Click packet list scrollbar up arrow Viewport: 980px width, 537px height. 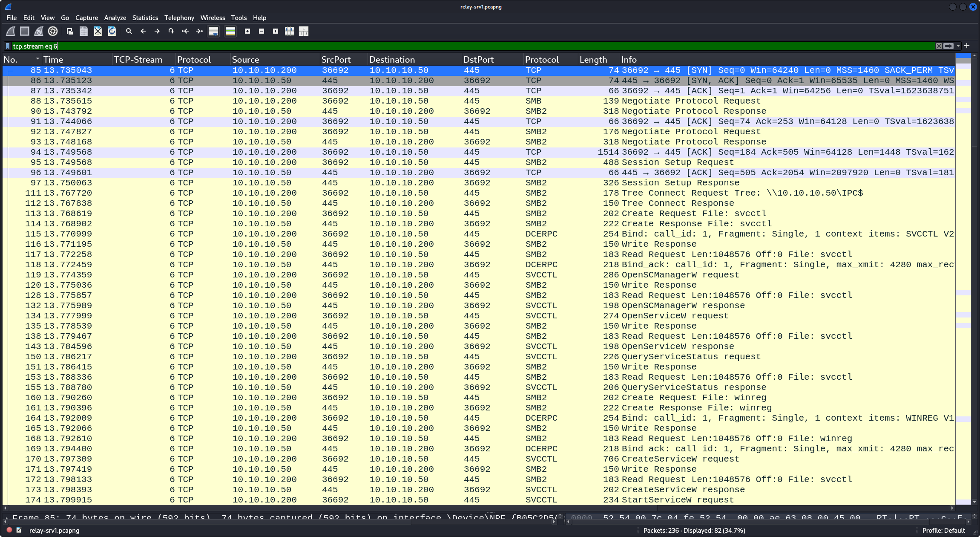point(974,56)
